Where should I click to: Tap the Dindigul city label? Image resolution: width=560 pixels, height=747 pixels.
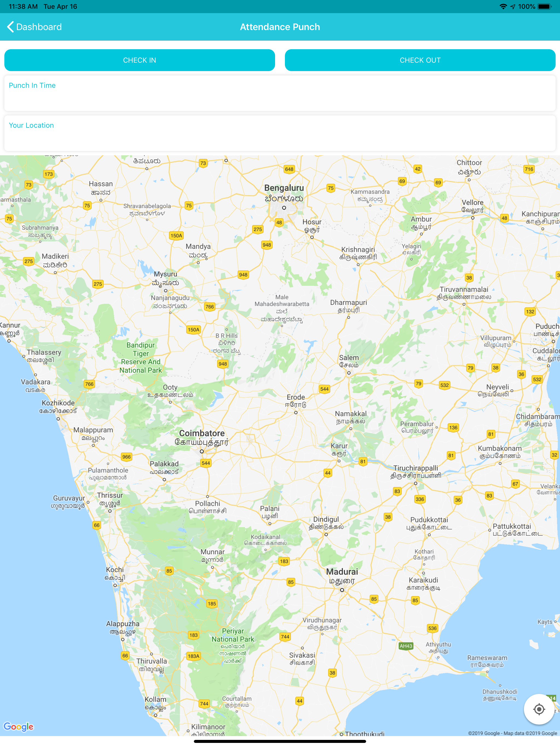click(326, 523)
